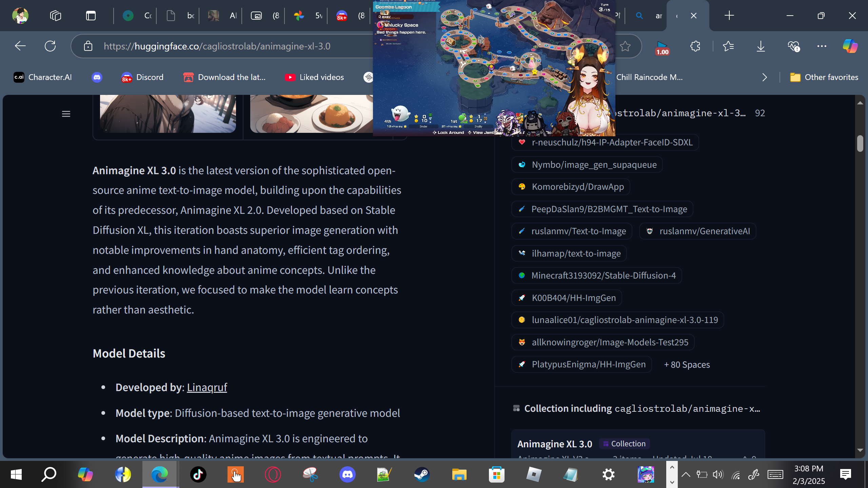View site information lock icon

click(x=88, y=46)
